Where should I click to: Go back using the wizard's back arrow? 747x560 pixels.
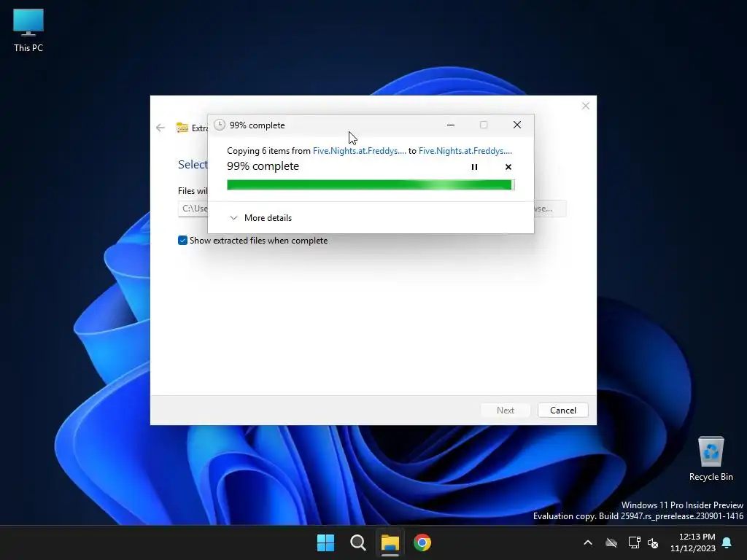click(x=160, y=128)
